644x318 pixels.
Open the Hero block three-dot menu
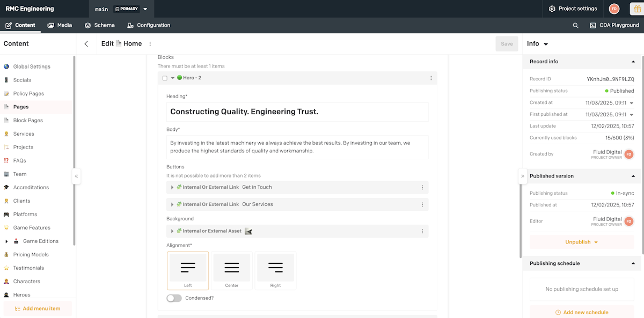[431, 78]
